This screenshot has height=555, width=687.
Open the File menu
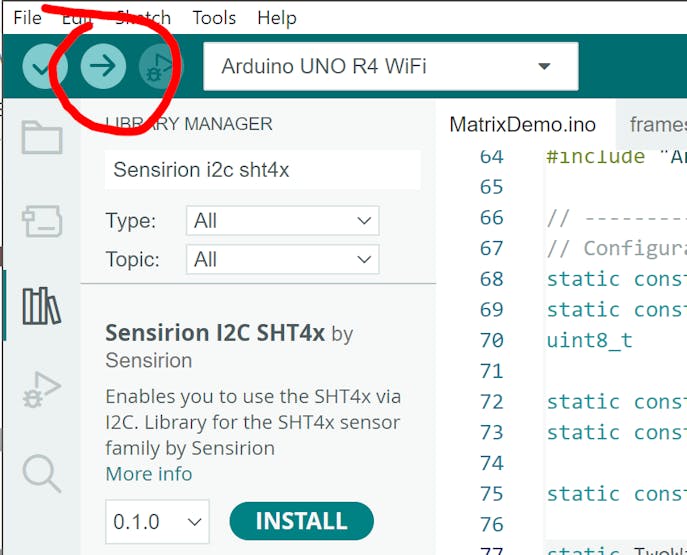pos(28,18)
